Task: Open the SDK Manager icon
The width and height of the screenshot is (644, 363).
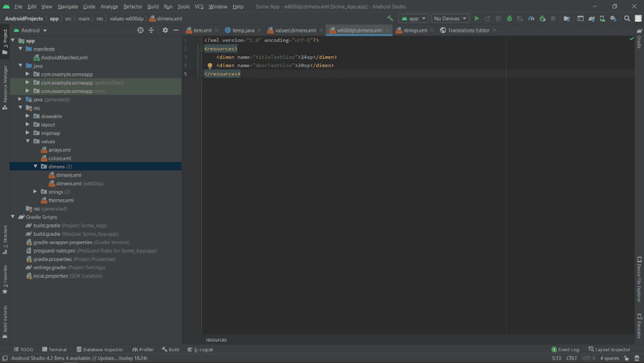Action: pyautogui.click(x=613, y=18)
